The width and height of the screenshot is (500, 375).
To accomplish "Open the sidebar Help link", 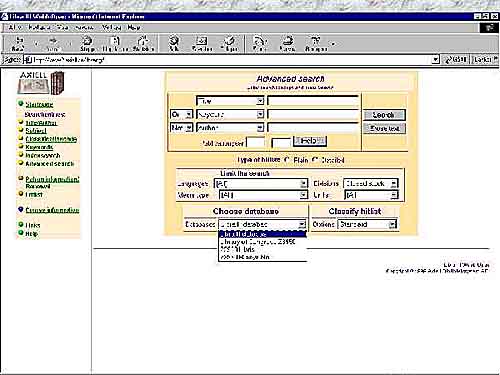I will (32, 234).
